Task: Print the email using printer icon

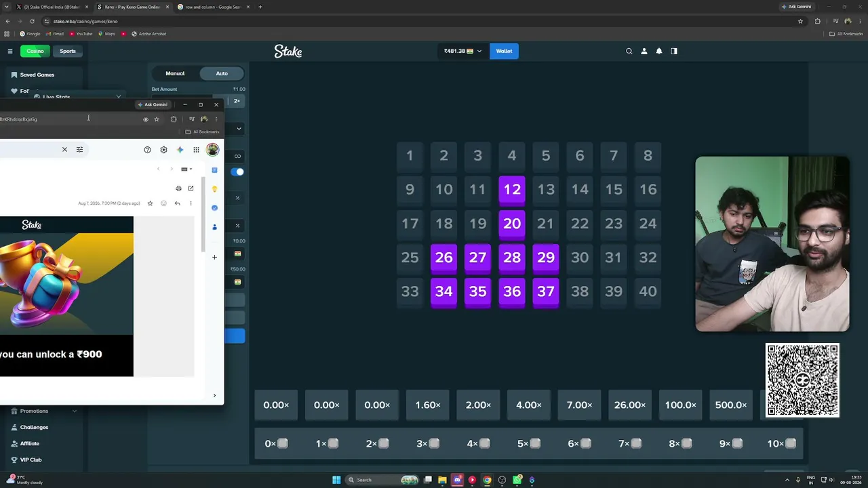Action: pos(178,188)
